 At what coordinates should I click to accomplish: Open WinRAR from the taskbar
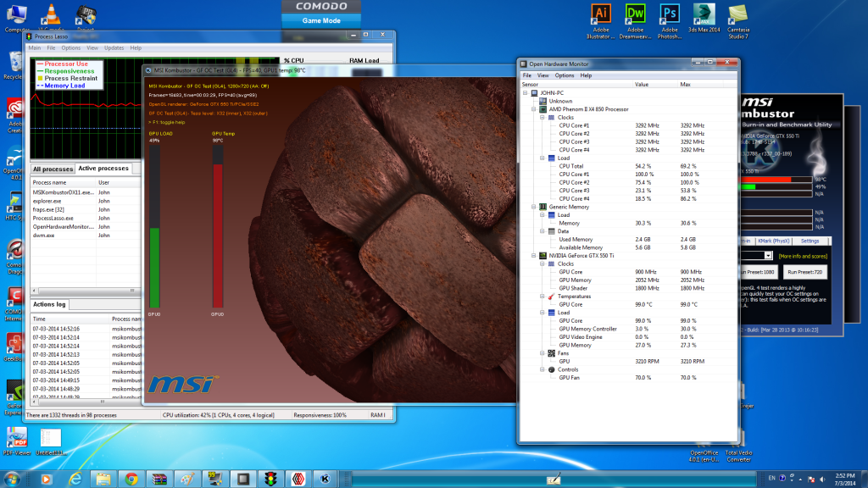[159, 479]
